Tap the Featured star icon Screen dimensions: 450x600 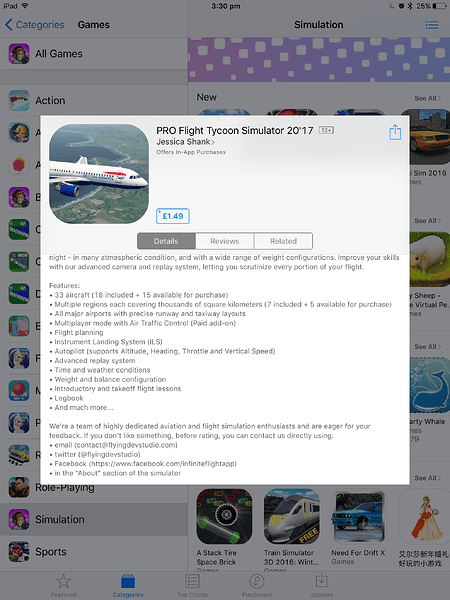[x=64, y=581]
